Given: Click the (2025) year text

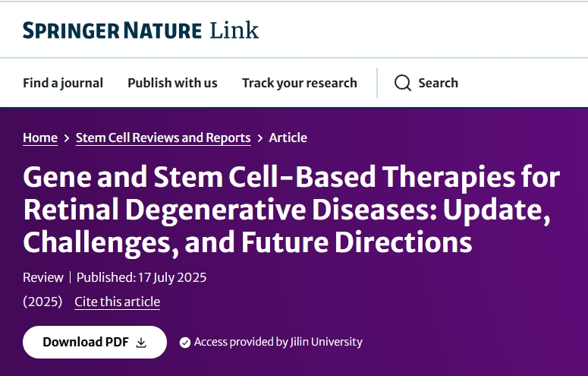Looking at the screenshot, I should tap(42, 302).
